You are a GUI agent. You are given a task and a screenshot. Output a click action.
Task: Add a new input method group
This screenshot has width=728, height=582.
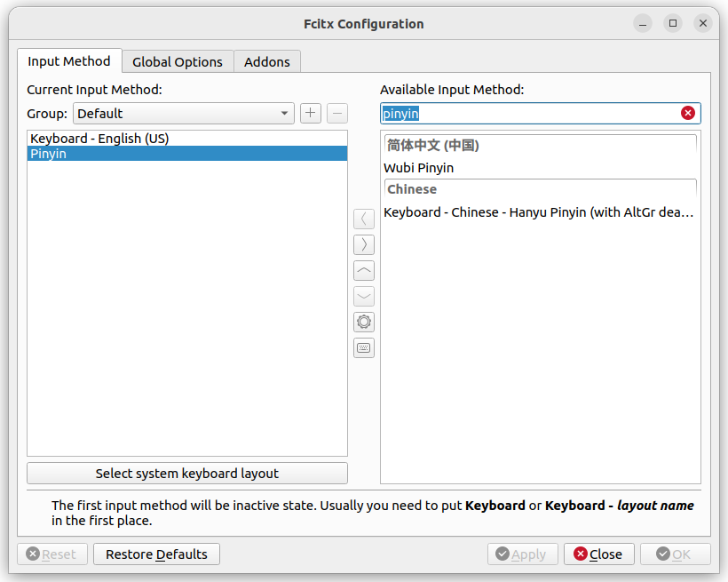point(310,114)
